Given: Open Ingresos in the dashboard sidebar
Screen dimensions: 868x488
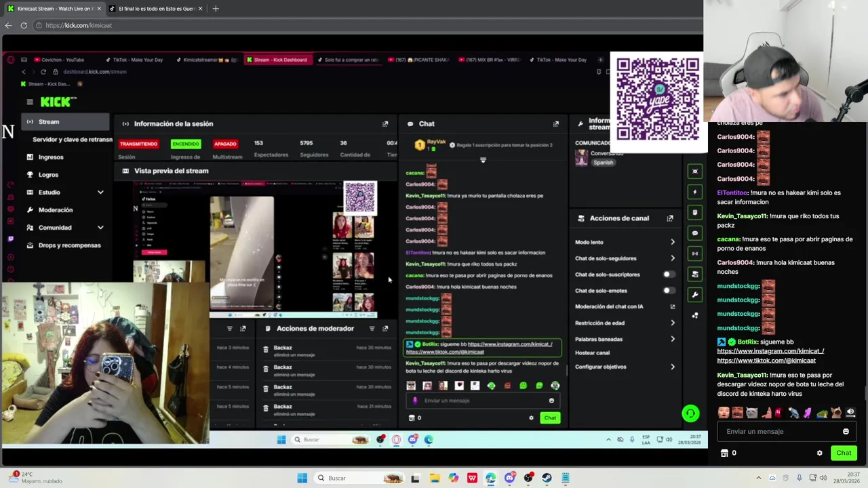Looking at the screenshot, I should click(51, 157).
